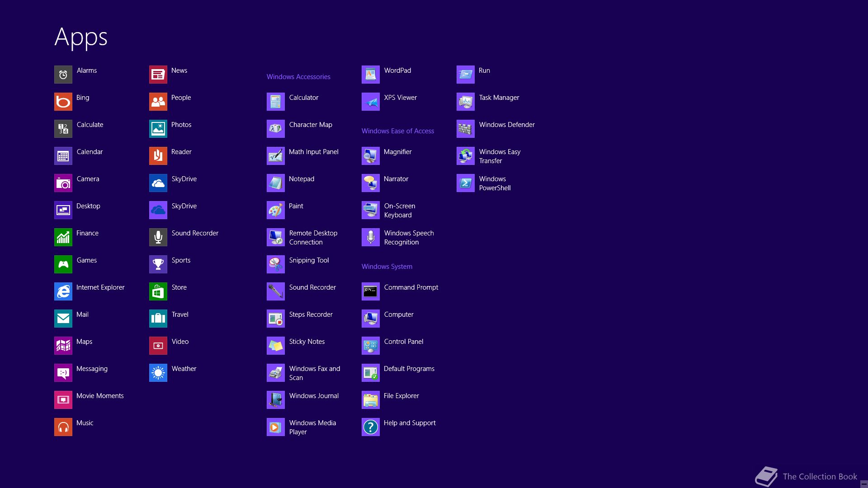Select the Windows Ease of Access heading
The height and width of the screenshot is (488, 868).
[398, 131]
